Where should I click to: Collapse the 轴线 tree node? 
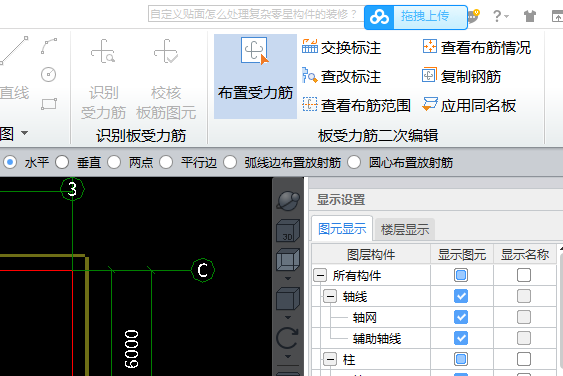pos(330,297)
